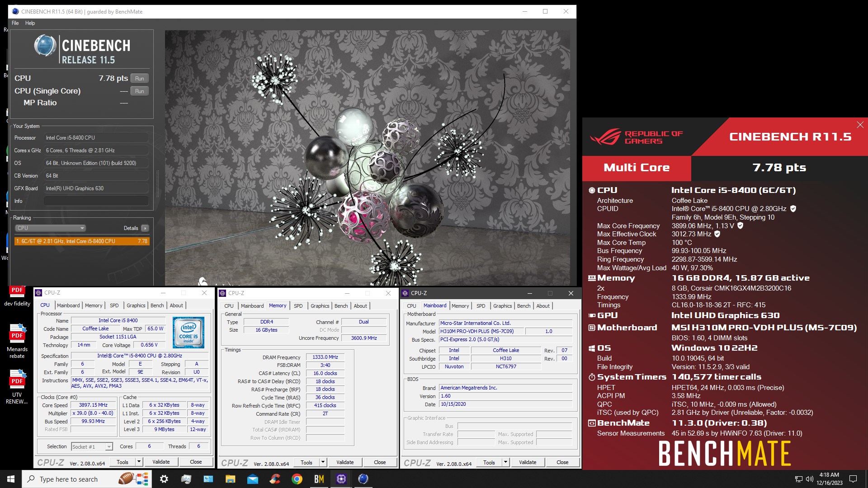Click the '3600.9 MHz' Uncore Frequency value
Viewport: 868px width, 488px height.
(364, 338)
